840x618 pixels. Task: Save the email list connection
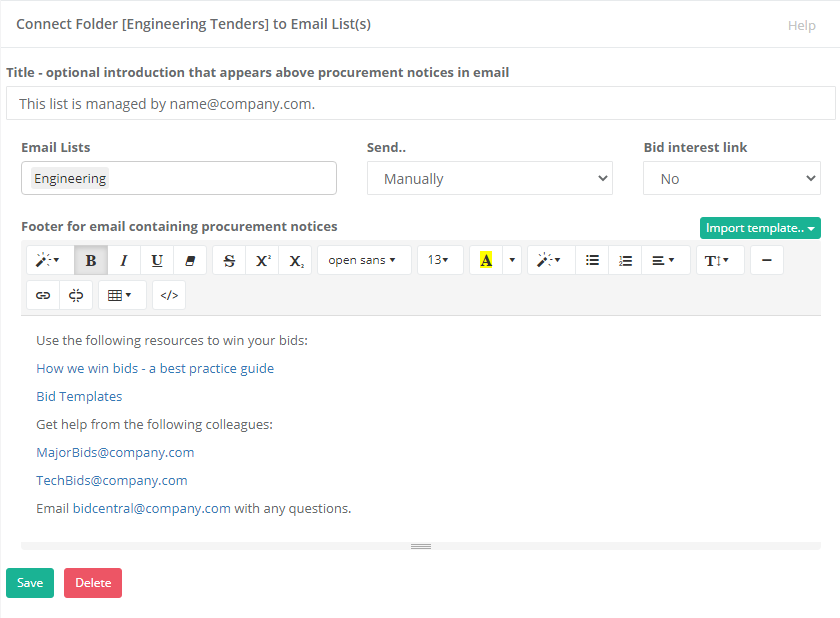(x=29, y=583)
